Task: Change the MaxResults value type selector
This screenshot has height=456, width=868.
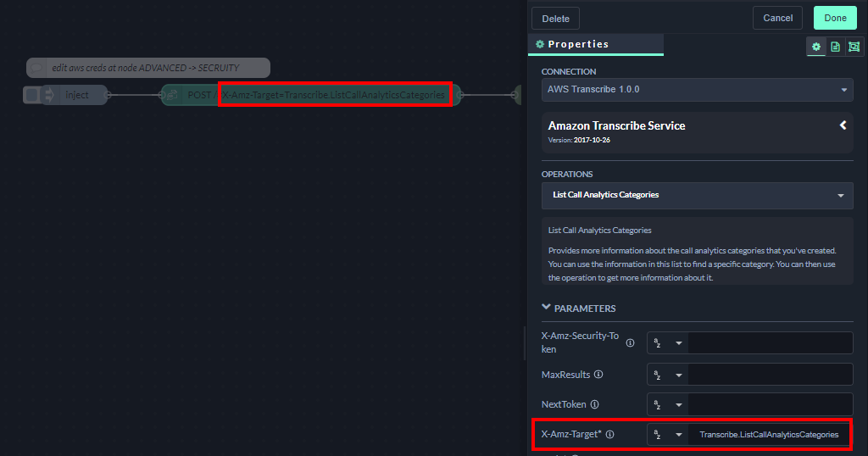Action: tap(668, 375)
